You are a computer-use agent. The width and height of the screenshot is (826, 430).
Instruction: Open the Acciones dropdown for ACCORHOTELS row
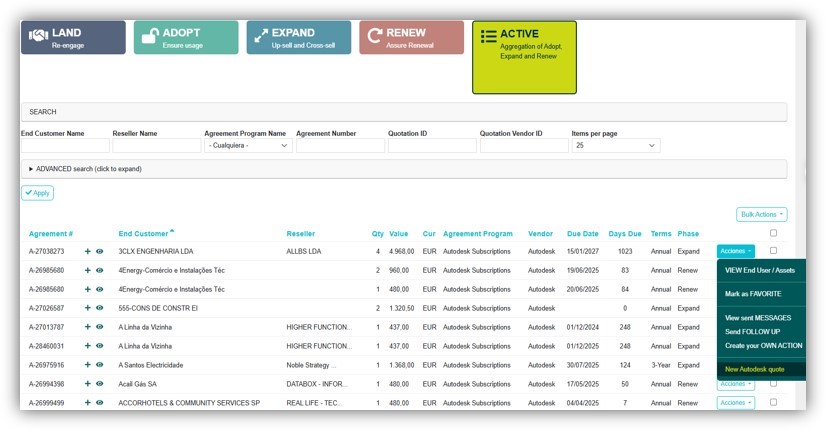(735, 403)
